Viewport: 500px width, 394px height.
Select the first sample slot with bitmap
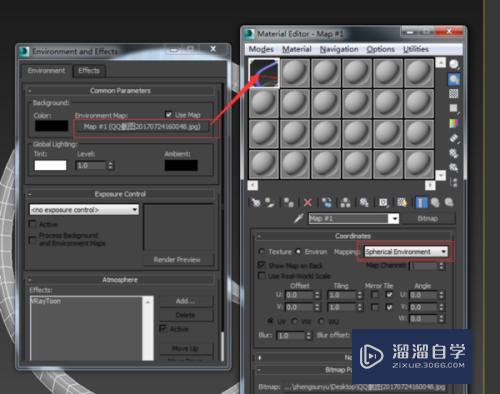tap(264, 73)
